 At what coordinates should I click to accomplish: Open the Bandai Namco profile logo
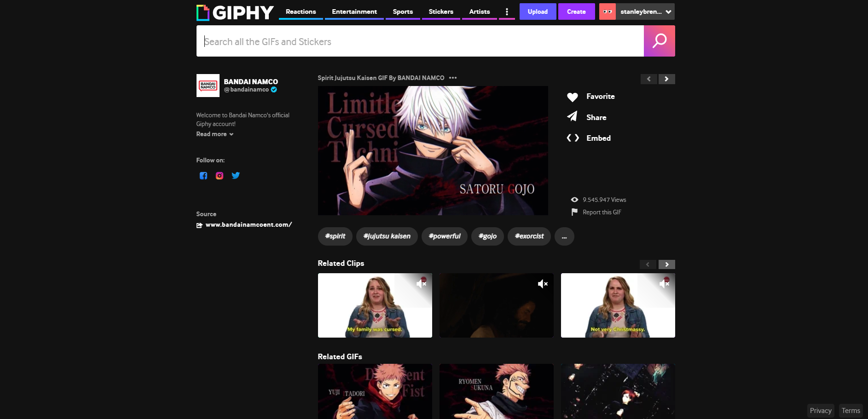click(x=208, y=86)
